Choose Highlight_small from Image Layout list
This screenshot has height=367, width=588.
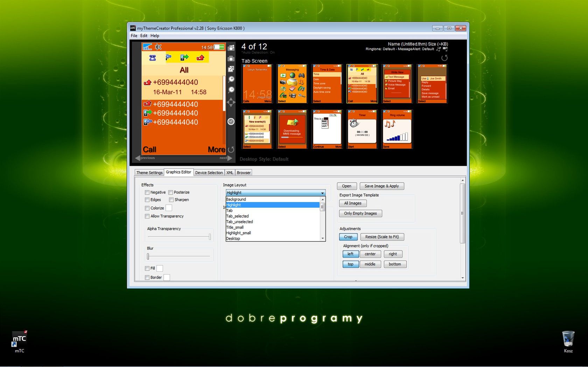273,233
